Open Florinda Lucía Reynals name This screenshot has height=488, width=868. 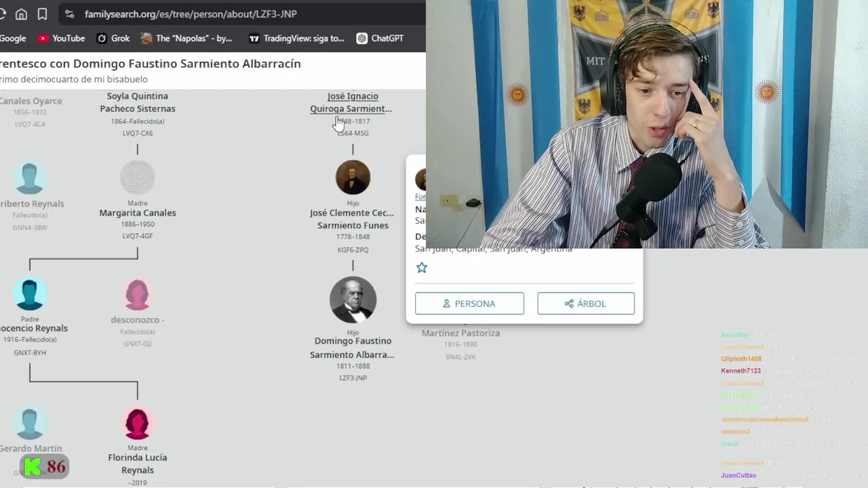click(138, 464)
